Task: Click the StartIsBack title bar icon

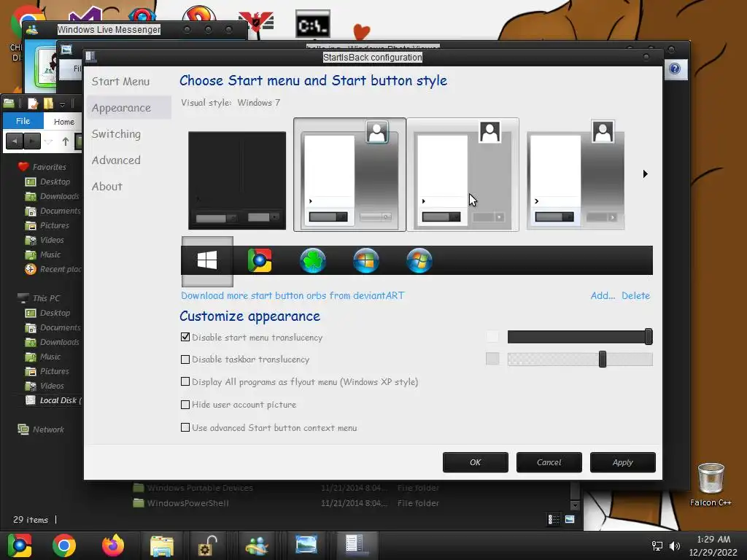Action: (x=90, y=57)
